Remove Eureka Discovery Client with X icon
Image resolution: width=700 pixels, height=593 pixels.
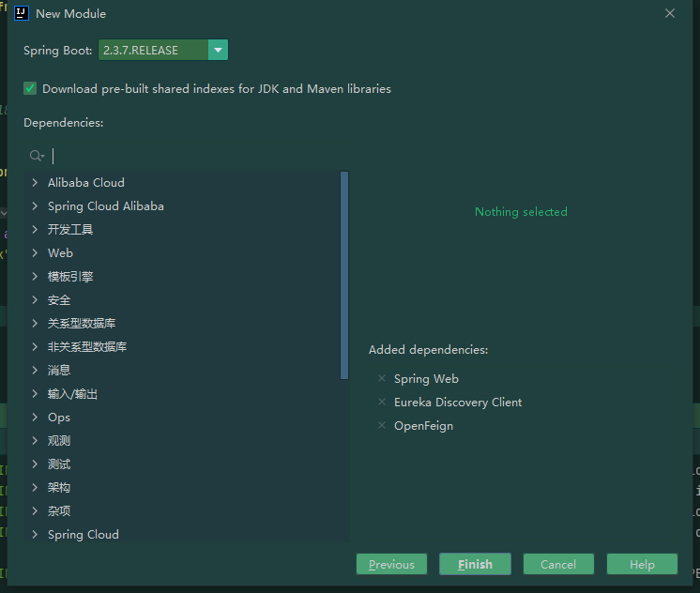[x=382, y=402]
